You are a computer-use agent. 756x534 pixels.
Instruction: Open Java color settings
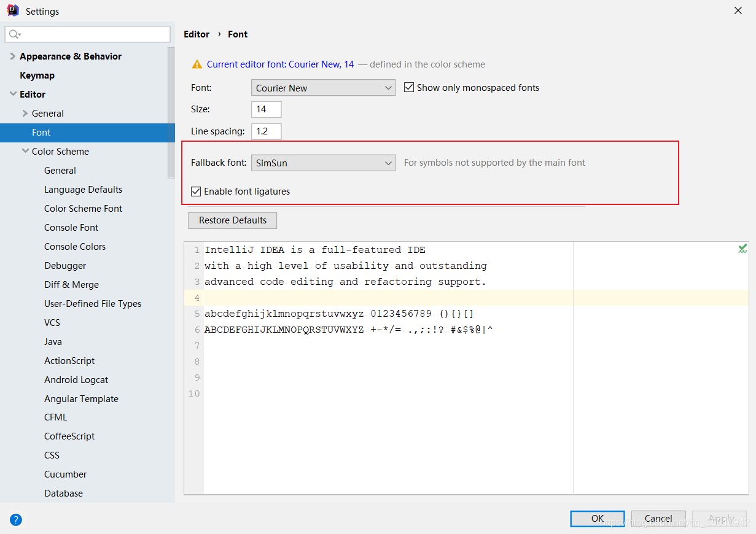pyautogui.click(x=53, y=342)
